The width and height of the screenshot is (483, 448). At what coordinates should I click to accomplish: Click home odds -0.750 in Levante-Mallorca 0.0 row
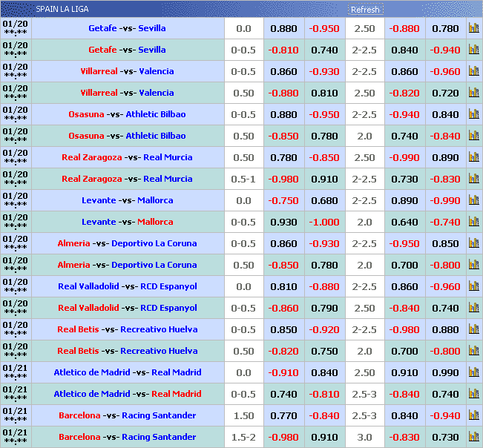coord(283,200)
